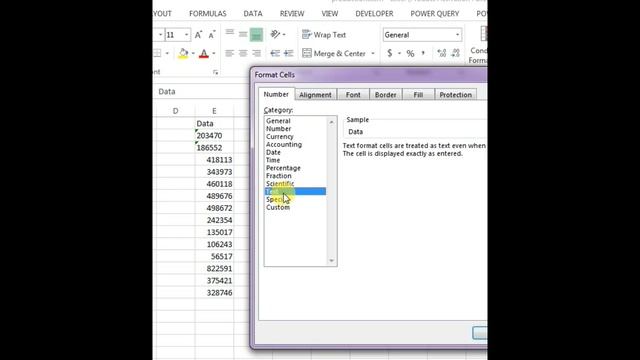Apply comma style format
The image size is (640, 360).
pyautogui.click(x=423, y=53)
